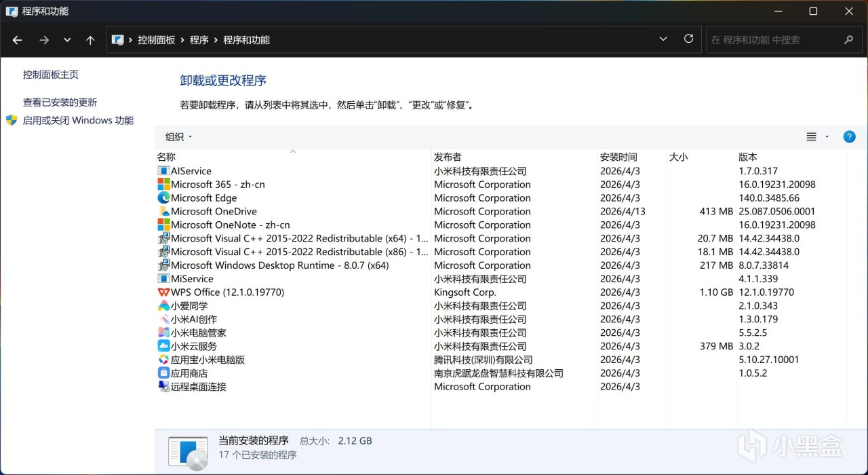Click the 8.0.7.33814 version value
The height and width of the screenshot is (475, 868).
pyautogui.click(x=764, y=265)
